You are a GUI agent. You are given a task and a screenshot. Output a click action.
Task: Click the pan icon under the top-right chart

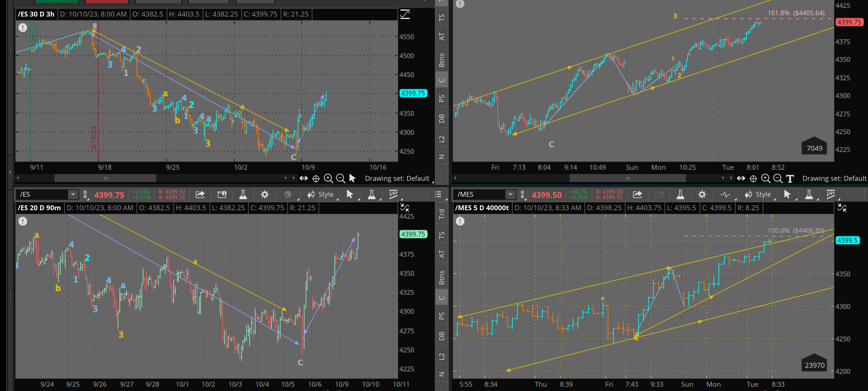pos(741,178)
